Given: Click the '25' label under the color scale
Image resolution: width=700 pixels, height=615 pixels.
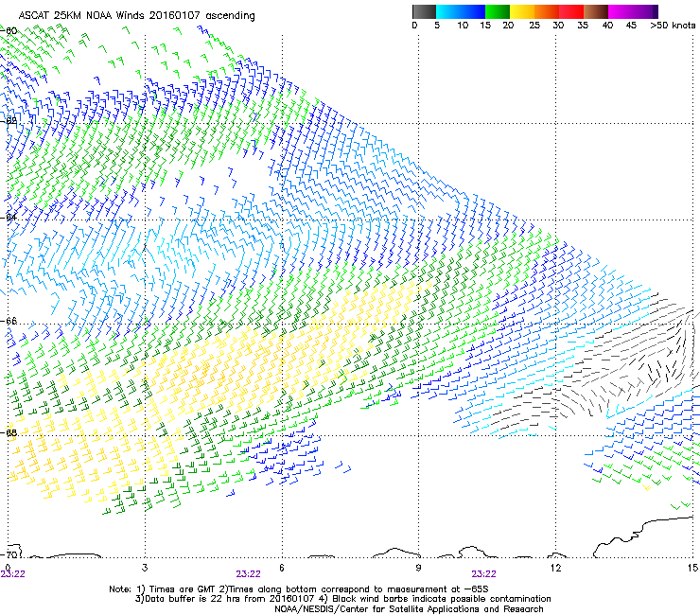Looking at the screenshot, I should [x=534, y=26].
